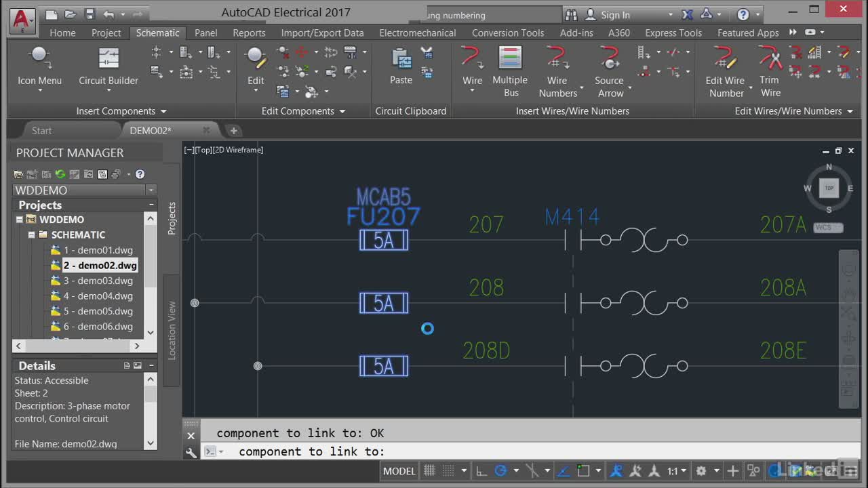868x488 pixels.
Task: Open the Reports ribbon tab
Action: pyautogui.click(x=249, y=33)
